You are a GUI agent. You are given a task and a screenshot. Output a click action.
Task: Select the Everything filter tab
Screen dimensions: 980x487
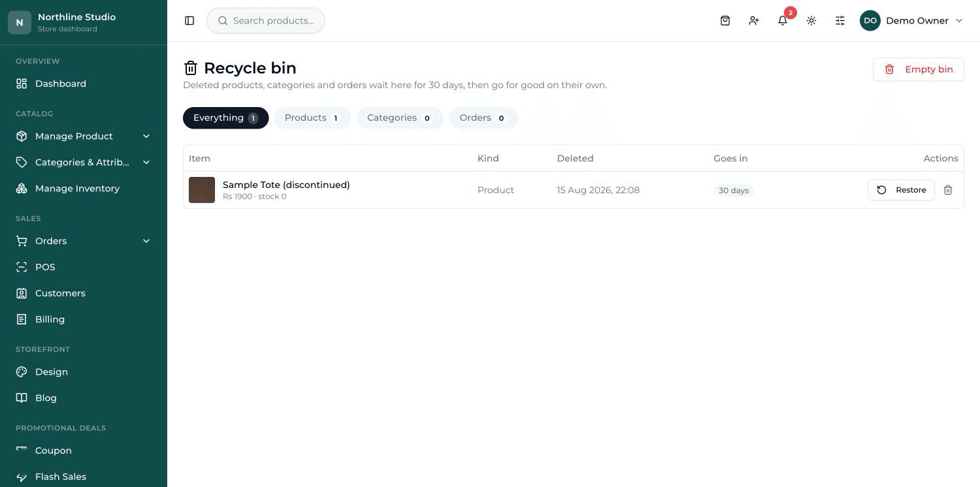coord(226,118)
